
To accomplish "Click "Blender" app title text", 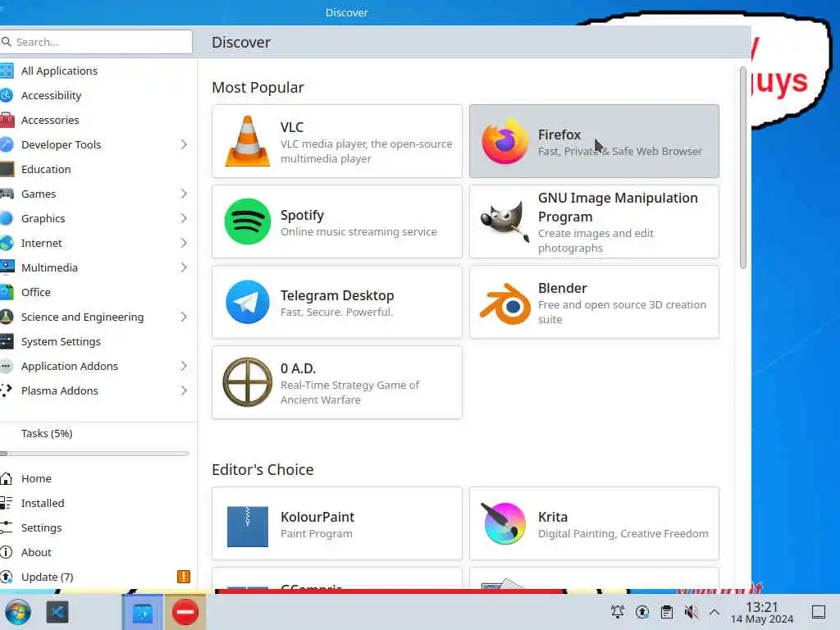I will [563, 288].
